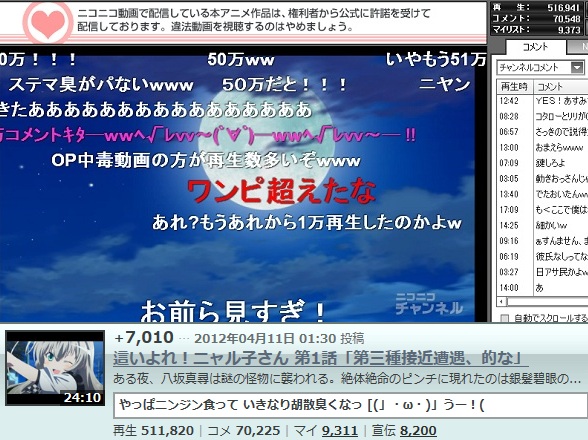Click the pink heart icon in the banner
This screenshot has width=588, height=440.
[x=48, y=23]
